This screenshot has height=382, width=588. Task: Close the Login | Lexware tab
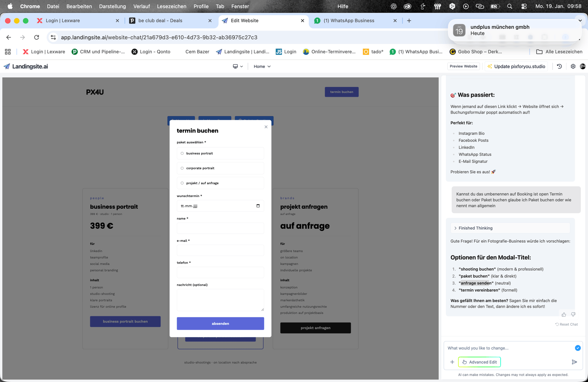tap(117, 21)
